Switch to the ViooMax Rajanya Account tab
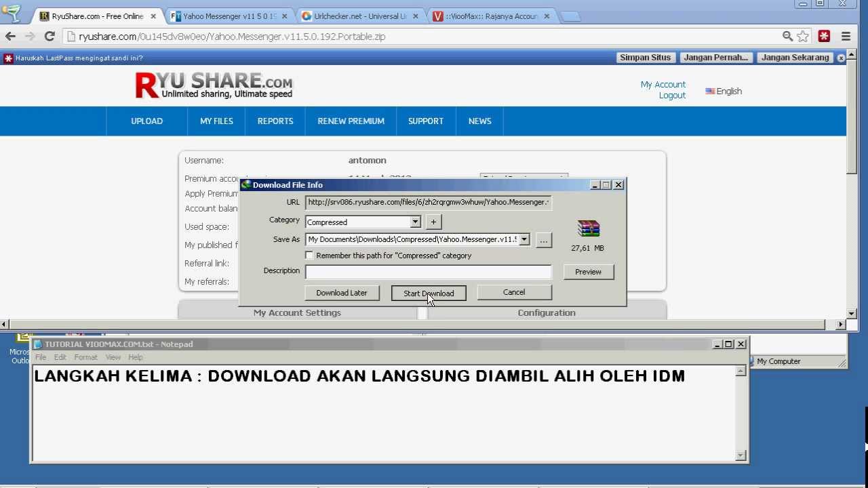This screenshot has width=868, height=488. point(492,16)
